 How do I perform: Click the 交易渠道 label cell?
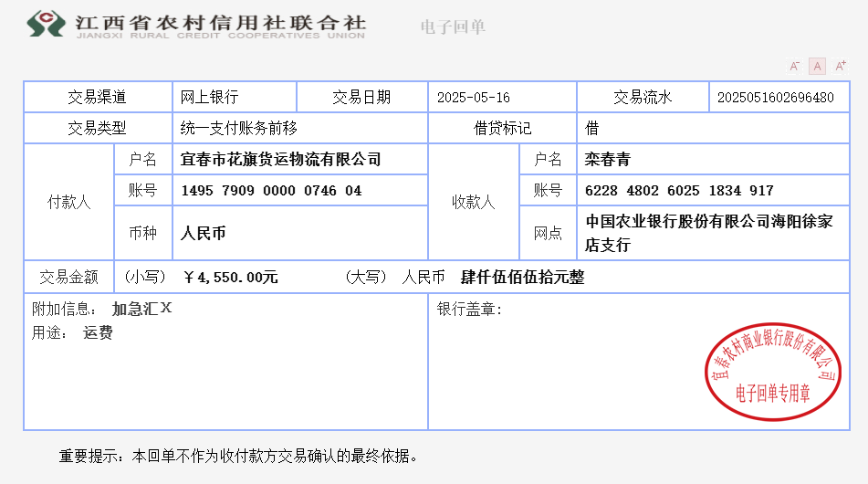pos(98,98)
